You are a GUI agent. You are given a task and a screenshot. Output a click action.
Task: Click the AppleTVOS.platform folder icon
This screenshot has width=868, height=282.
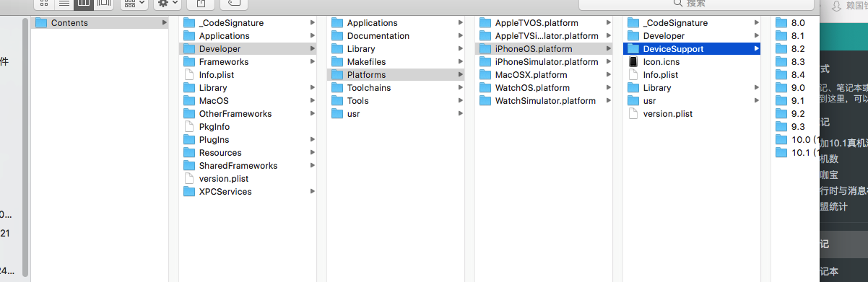[x=485, y=23]
